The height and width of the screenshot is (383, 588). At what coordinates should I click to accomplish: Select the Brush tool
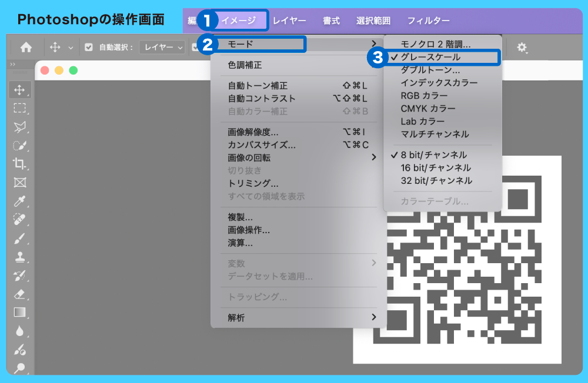point(19,238)
